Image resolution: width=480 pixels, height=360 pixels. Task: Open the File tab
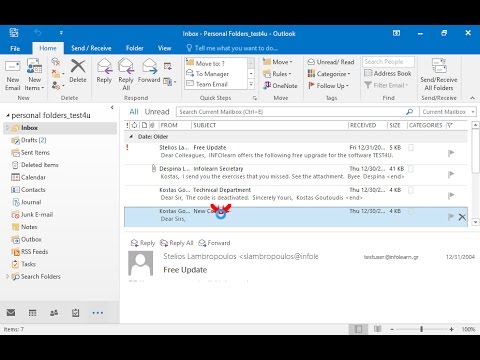(x=15, y=48)
